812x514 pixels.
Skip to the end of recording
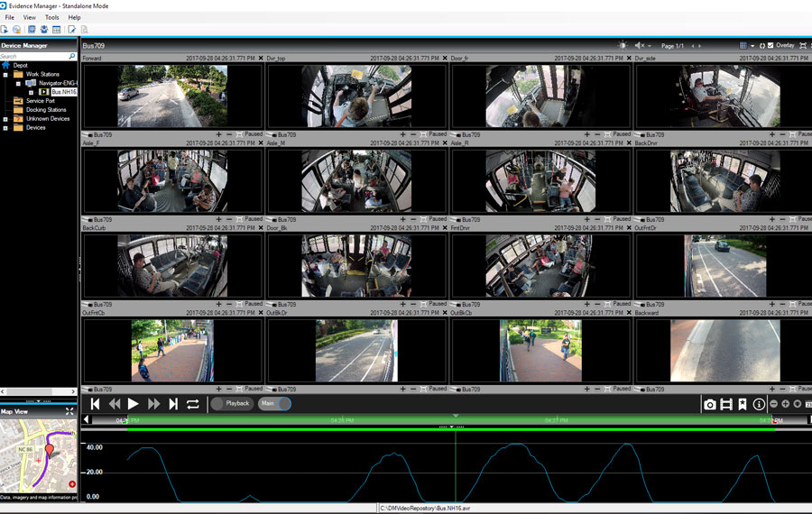pyautogui.click(x=173, y=404)
